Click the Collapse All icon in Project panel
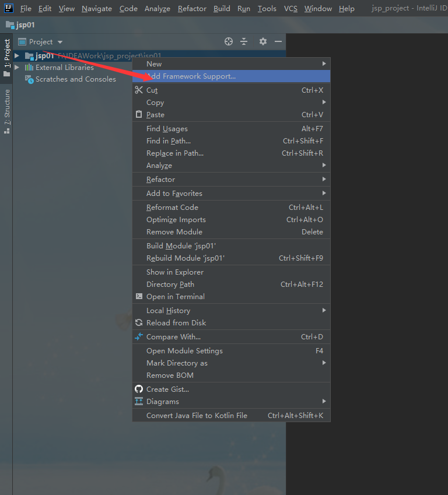This screenshot has width=448, height=495. pyautogui.click(x=244, y=41)
